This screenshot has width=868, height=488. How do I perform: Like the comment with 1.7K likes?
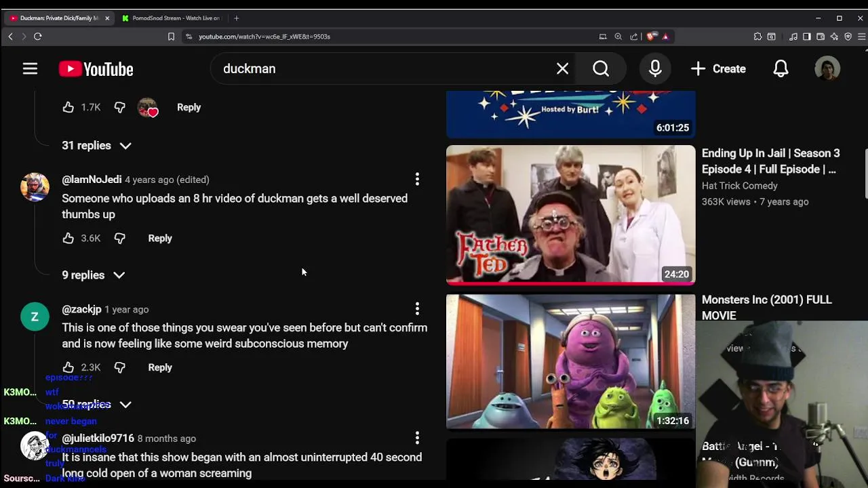(68, 107)
